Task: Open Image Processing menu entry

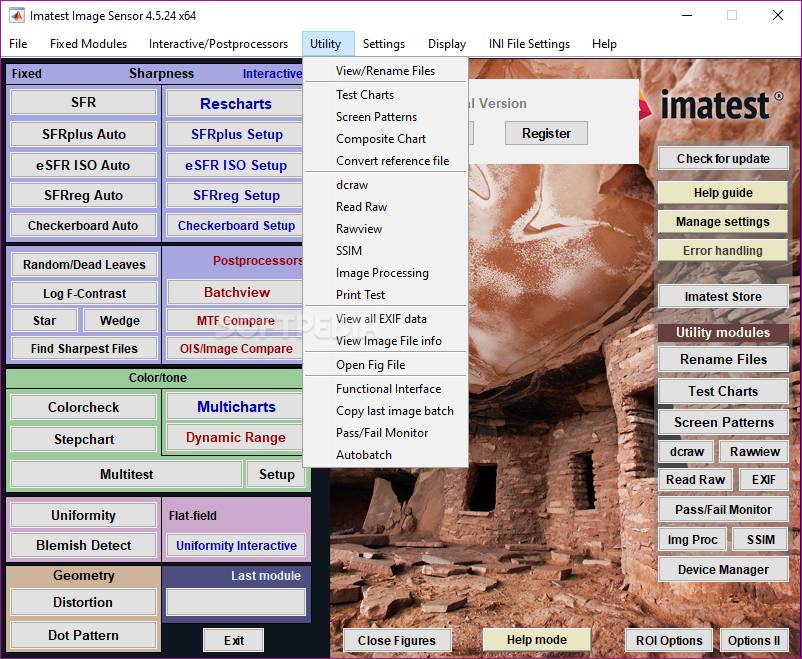Action: (386, 273)
